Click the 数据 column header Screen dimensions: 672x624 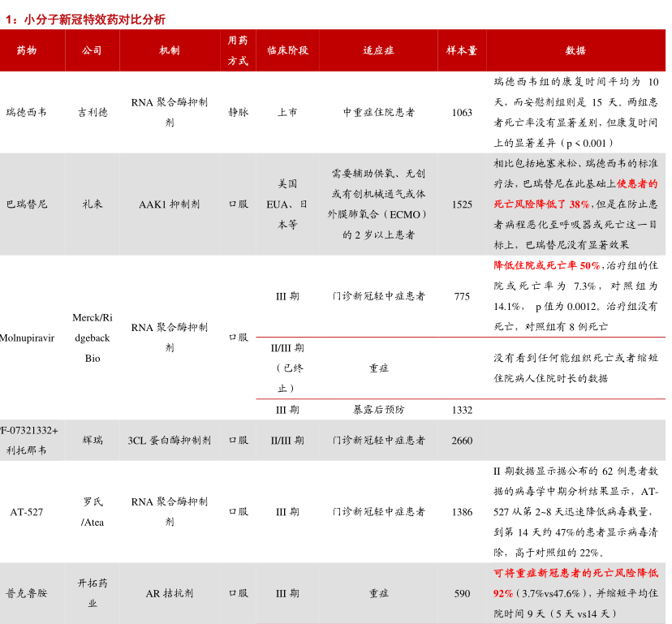click(575, 50)
